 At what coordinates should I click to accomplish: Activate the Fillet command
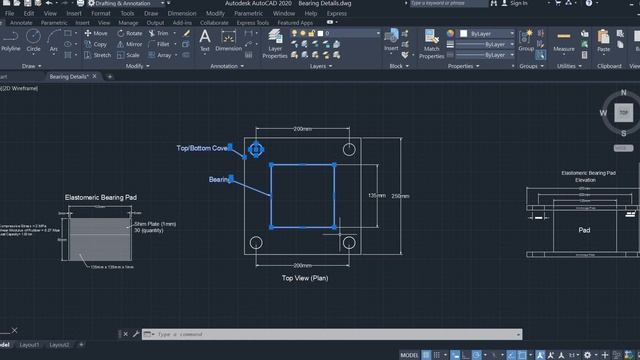[x=159, y=44]
